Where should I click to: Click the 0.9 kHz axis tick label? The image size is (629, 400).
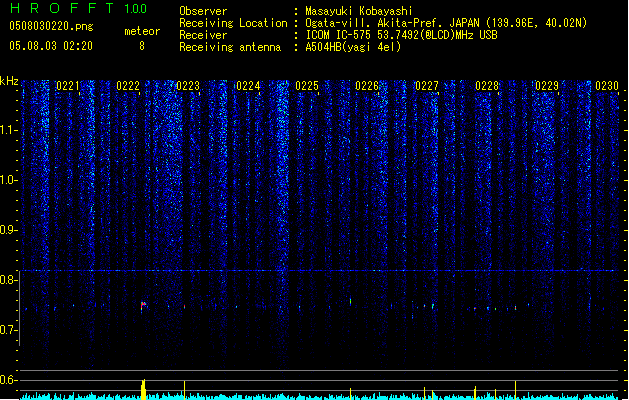click(9, 230)
